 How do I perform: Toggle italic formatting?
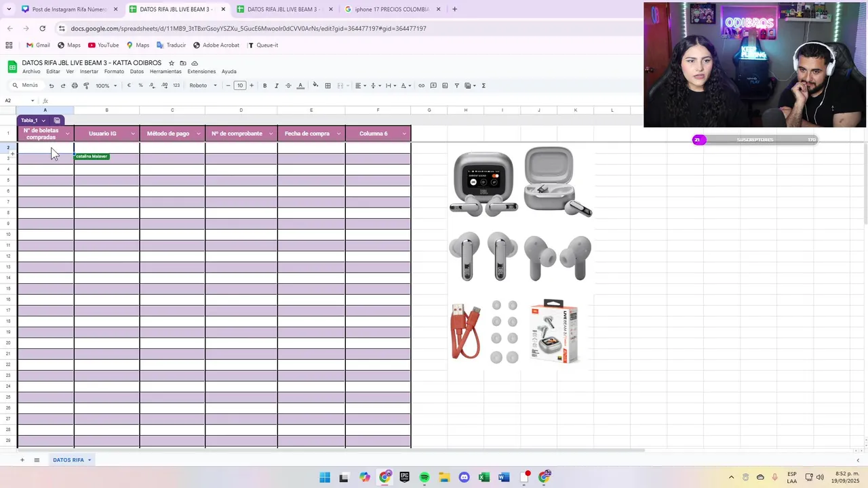click(276, 85)
